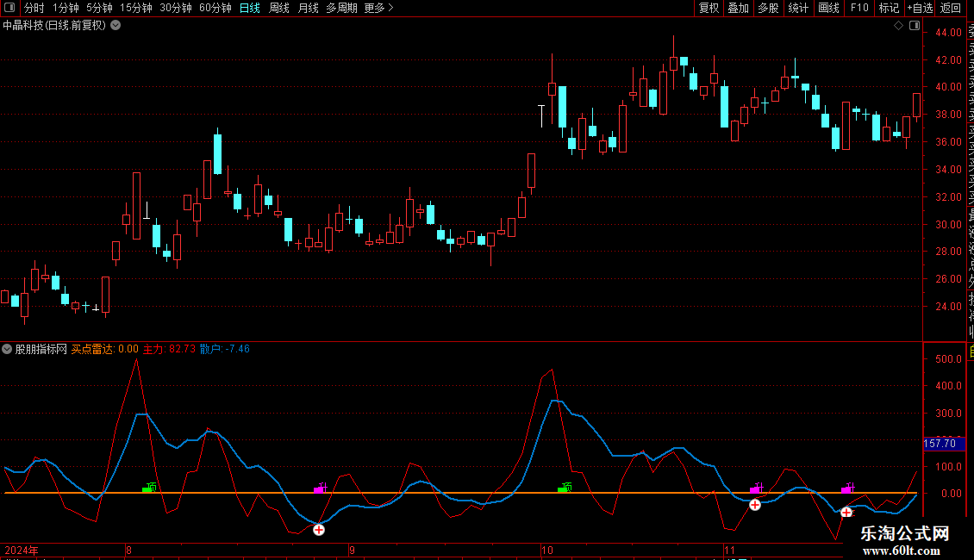Open the F10 company info
The image size is (974, 560).
point(859,8)
